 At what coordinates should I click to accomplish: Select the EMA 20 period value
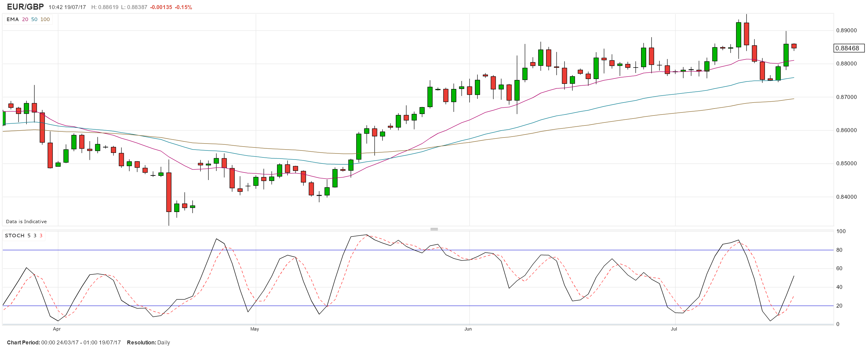coord(25,19)
